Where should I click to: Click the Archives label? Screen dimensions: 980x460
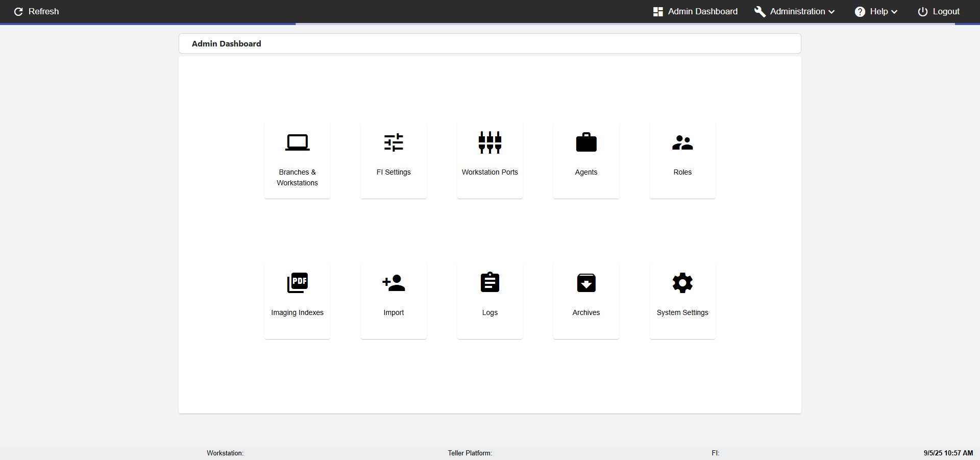(586, 312)
